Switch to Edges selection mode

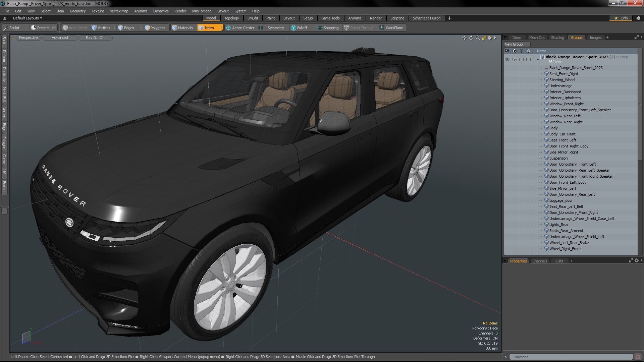coord(129,28)
